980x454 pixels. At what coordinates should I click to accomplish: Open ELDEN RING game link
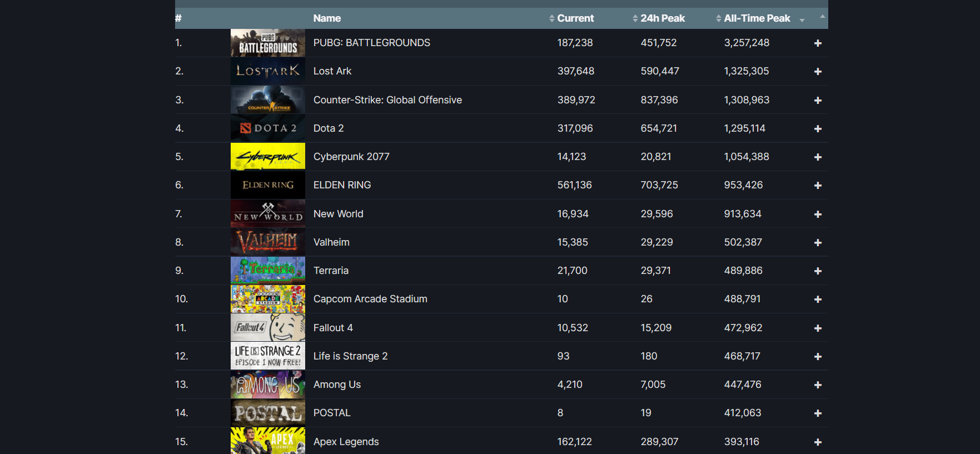pyautogui.click(x=342, y=185)
